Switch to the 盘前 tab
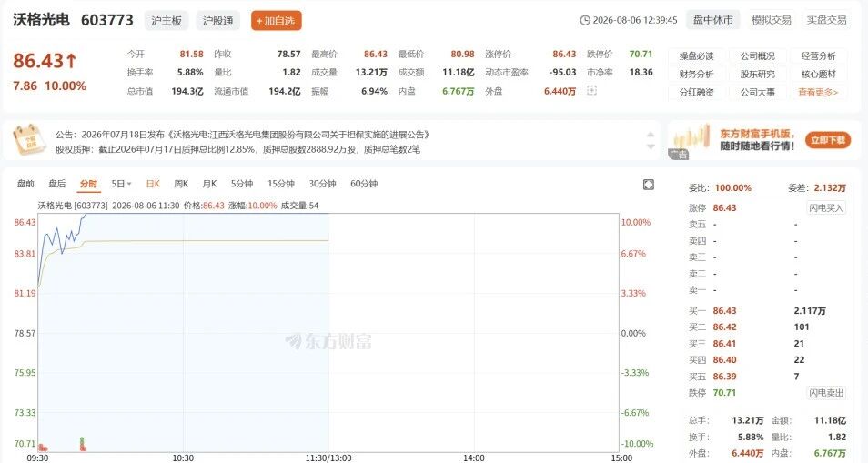 coord(25,184)
